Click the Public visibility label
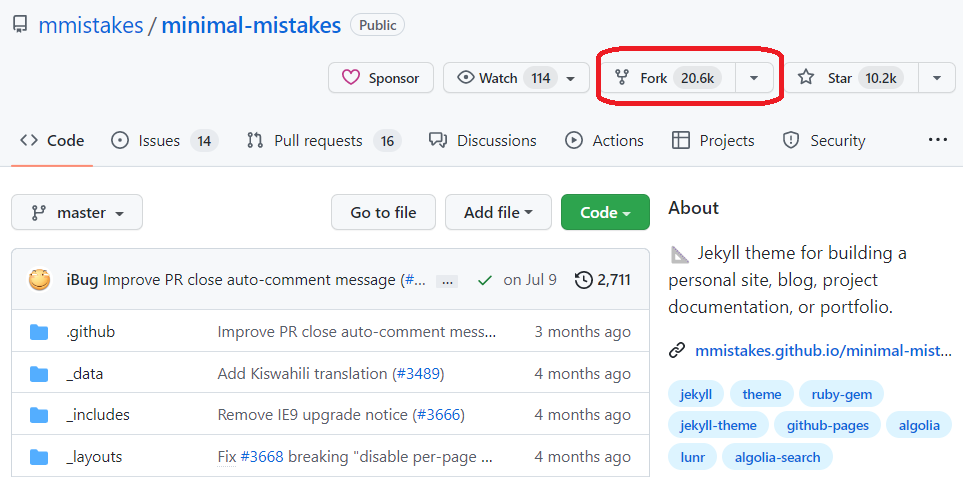Image resolution: width=963 pixels, height=477 pixels. (377, 25)
